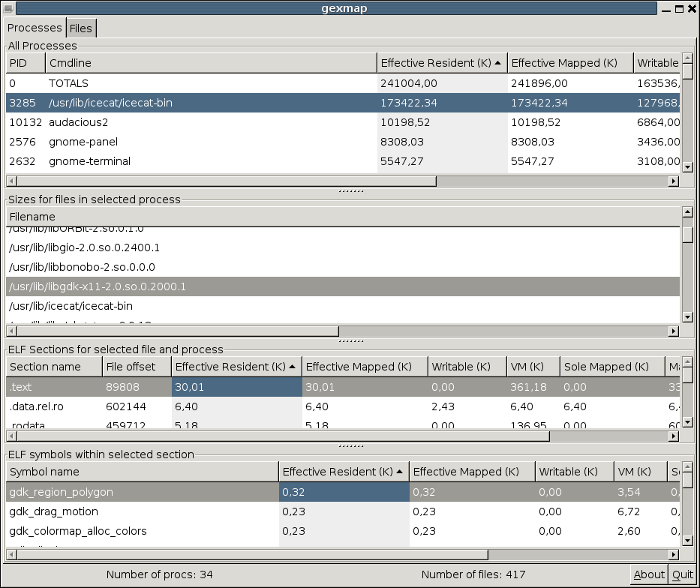700x588 pixels.
Task: Click up arrow of ELF symbols vertical scrollbar
Action: pos(687,467)
